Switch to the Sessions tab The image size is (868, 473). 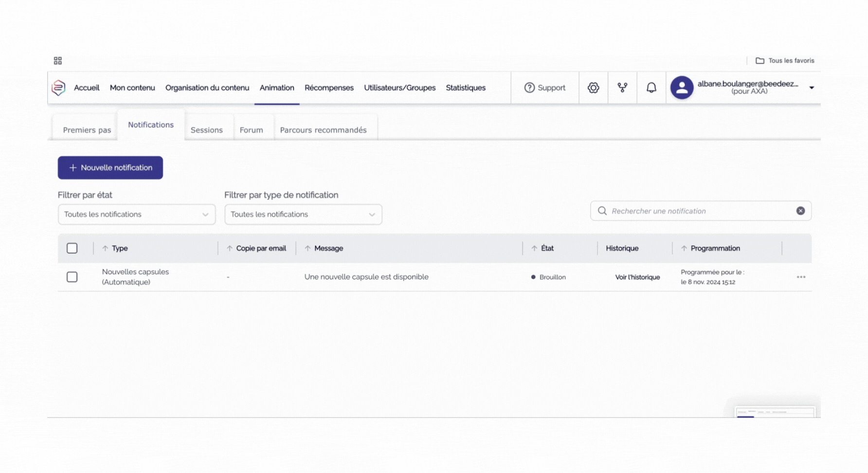pos(207,130)
